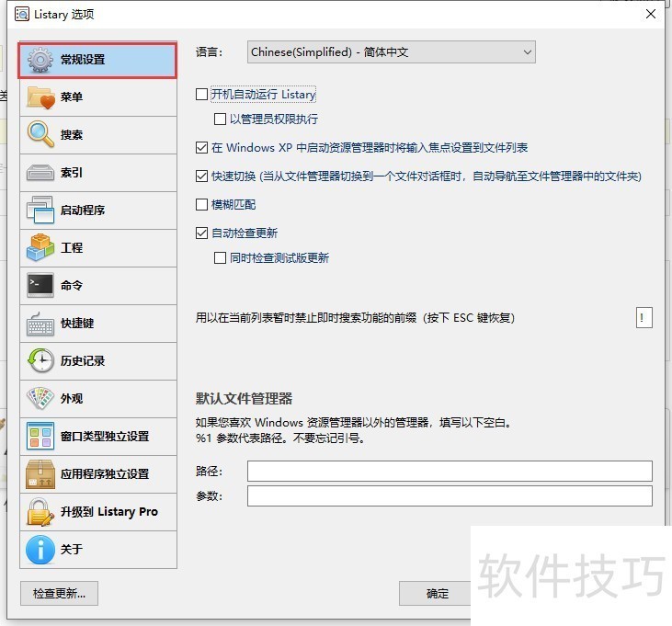Open the 历史记录 settings page
672x626 pixels.
[x=98, y=361]
